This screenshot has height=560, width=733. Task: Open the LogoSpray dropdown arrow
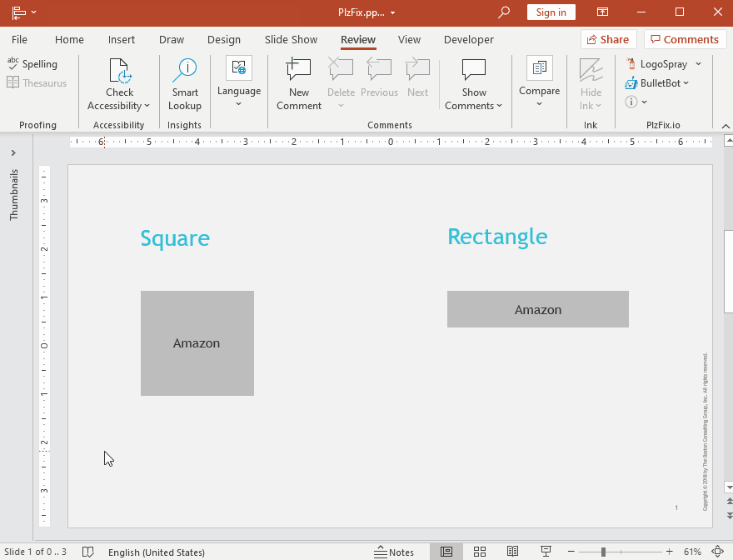point(698,63)
